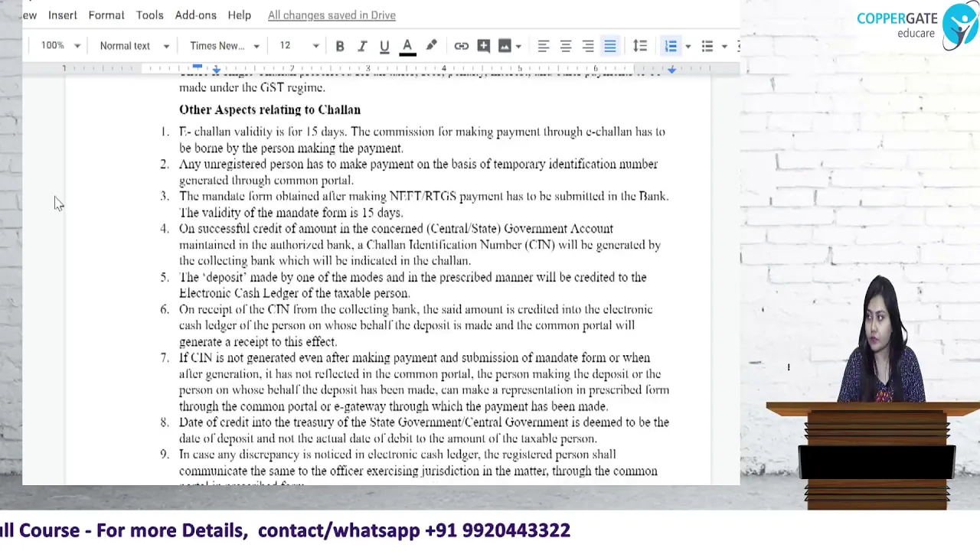Add a comment using the comment icon
Image resolution: width=980 pixels, height=551 pixels.
point(483,46)
